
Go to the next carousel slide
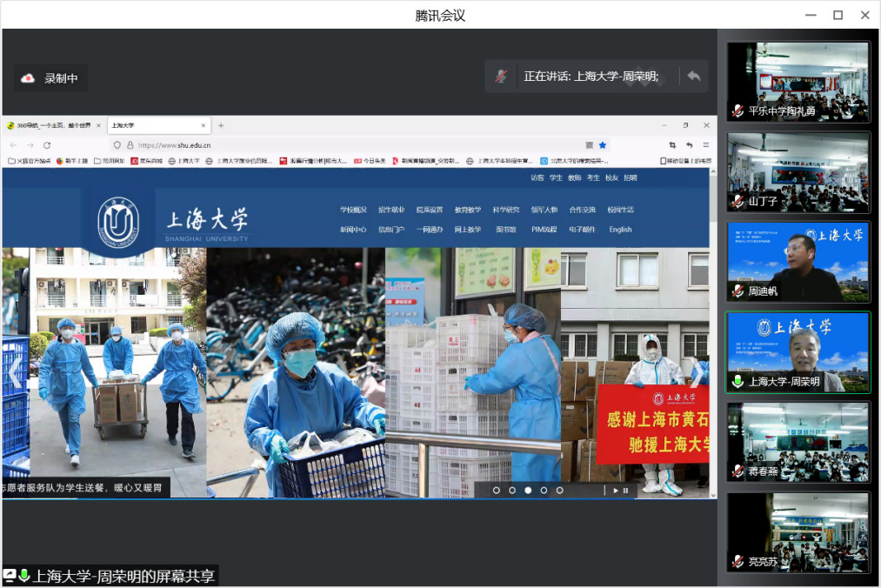point(697,372)
